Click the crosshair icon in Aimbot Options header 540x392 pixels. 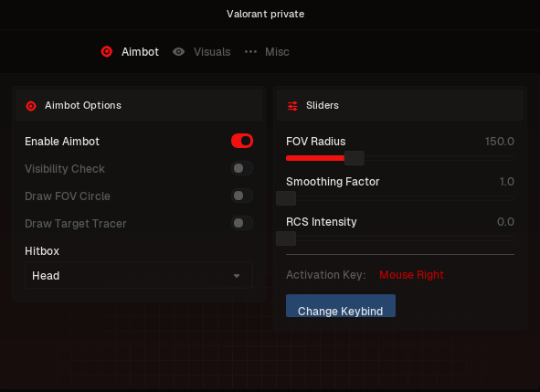pyautogui.click(x=31, y=106)
